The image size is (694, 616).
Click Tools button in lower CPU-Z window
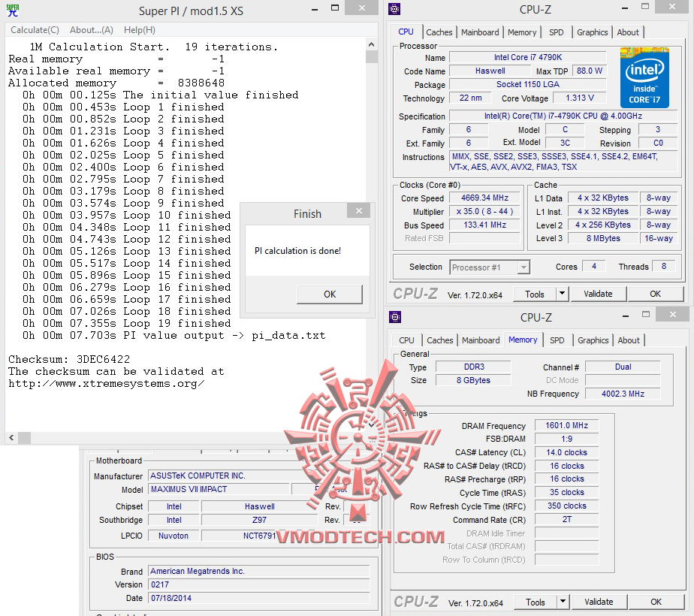pyautogui.click(x=535, y=602)
